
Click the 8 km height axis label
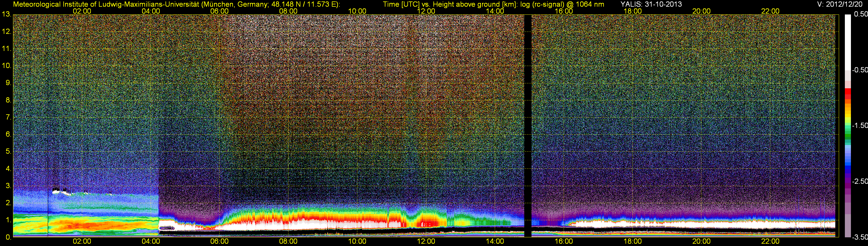coord(8,100)
